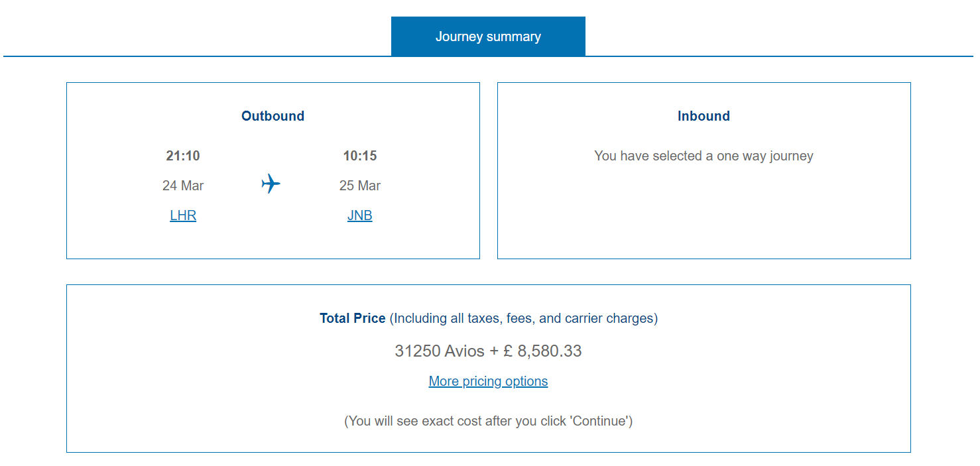Select the 10:15 arrival time
980x466 pixels.
coord(359,156)
